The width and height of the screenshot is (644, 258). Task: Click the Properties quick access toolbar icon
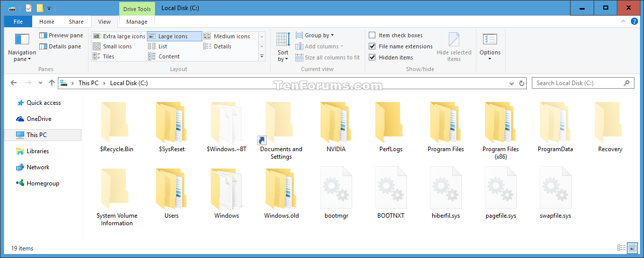pyautogui.click(x=28, y=8)
